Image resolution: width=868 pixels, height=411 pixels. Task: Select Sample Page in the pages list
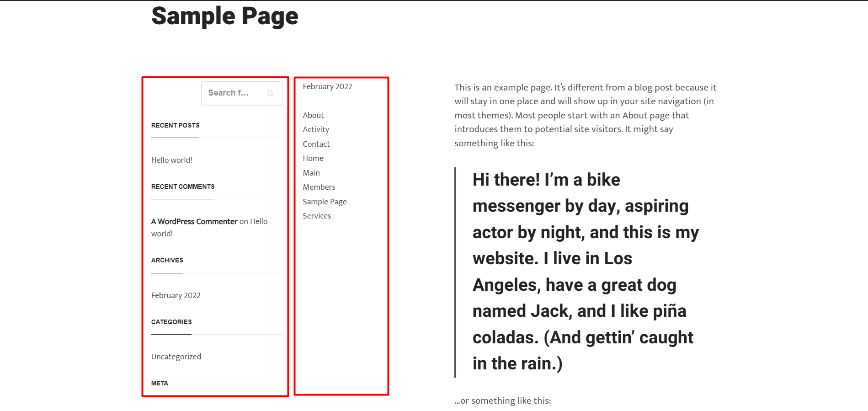pos(325,202)
